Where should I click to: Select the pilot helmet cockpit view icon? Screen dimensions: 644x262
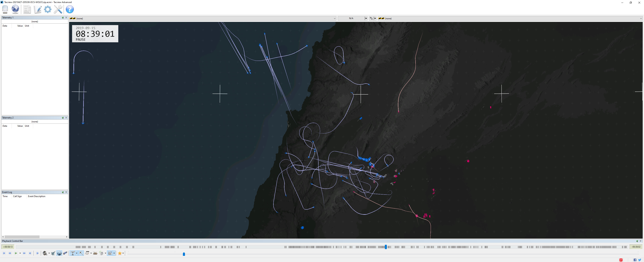pos(45,253)
